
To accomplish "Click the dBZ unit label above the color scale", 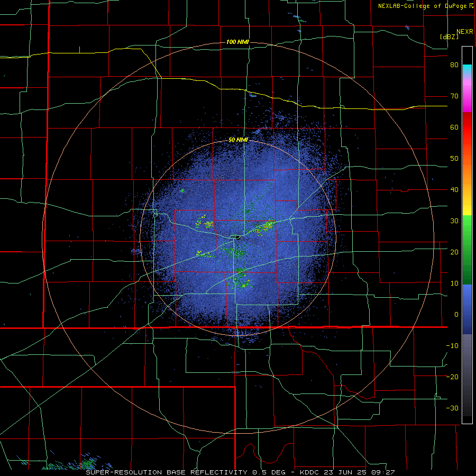I will [449, 36].
